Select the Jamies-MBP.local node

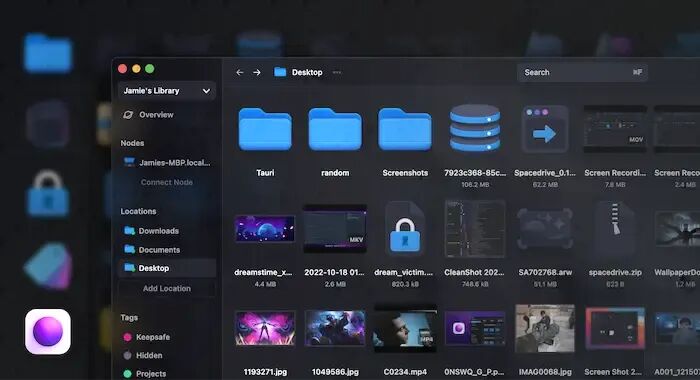(x=167, y=163)
